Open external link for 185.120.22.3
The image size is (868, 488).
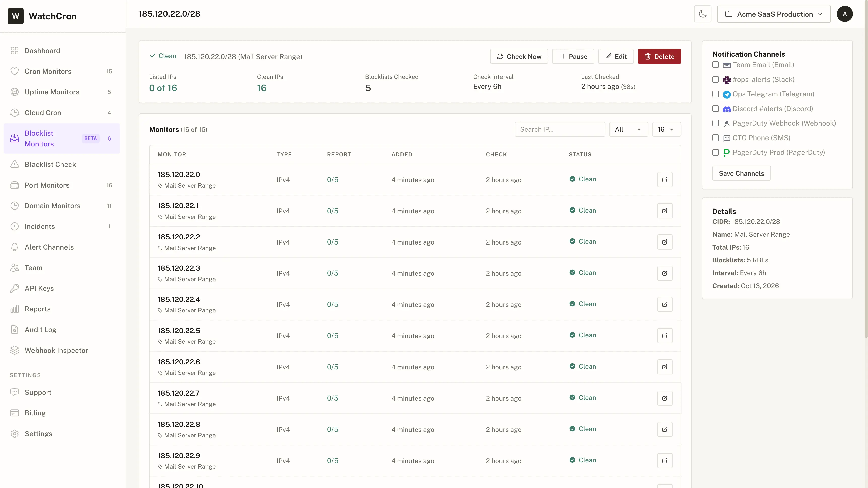tap(665, 273)
